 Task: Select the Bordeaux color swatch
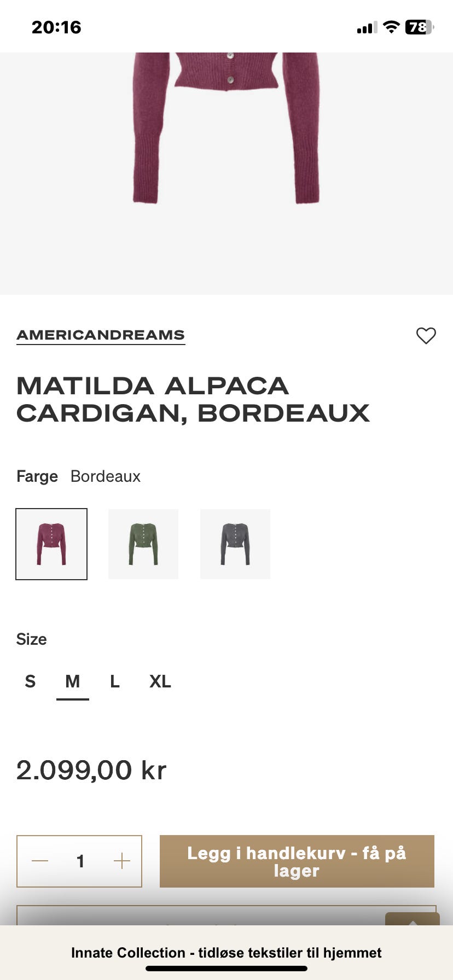[x=51, y=544]
